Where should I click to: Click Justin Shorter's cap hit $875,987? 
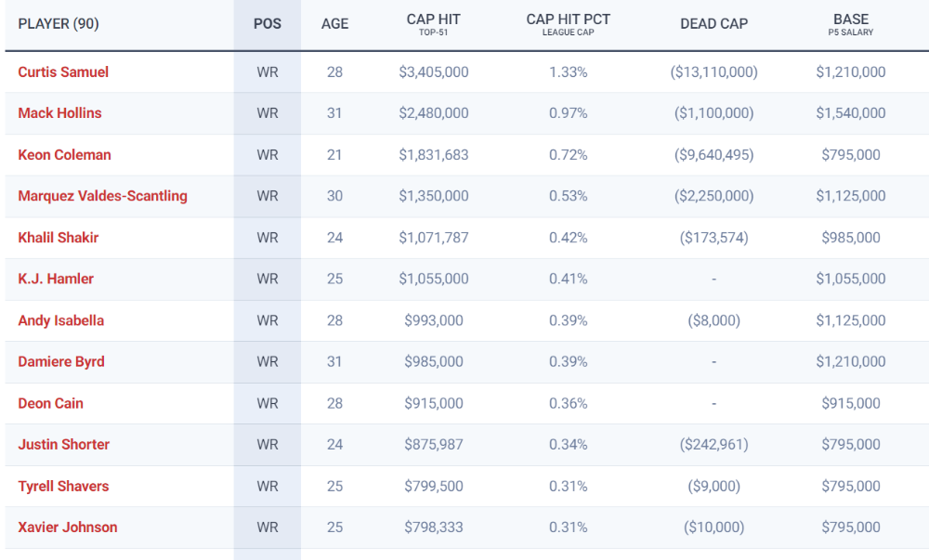click(433, 445)
